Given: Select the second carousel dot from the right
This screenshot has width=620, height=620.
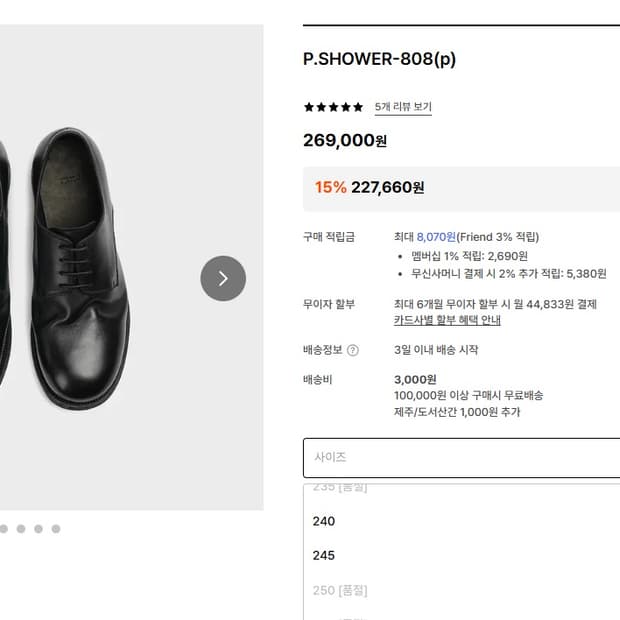Looking at the screenshot, I should tap(38, 528).
